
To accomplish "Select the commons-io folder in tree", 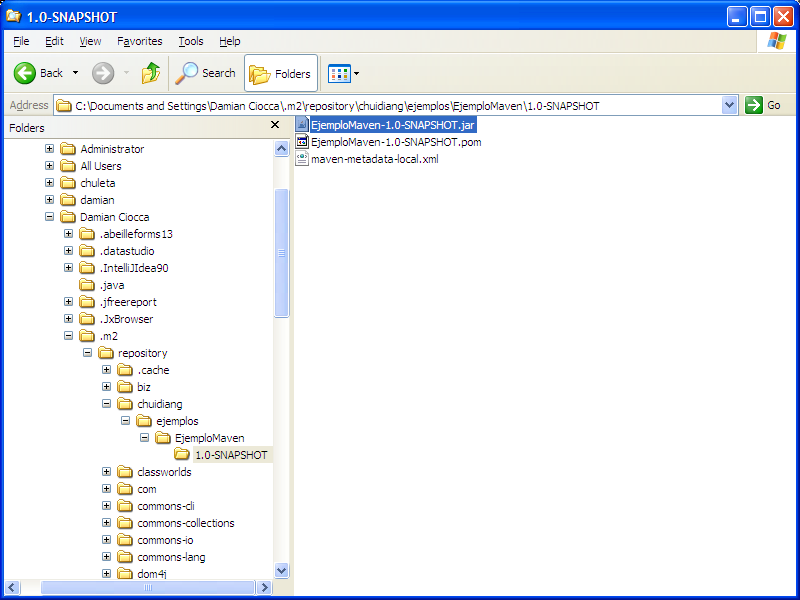I will click(165, 540).
